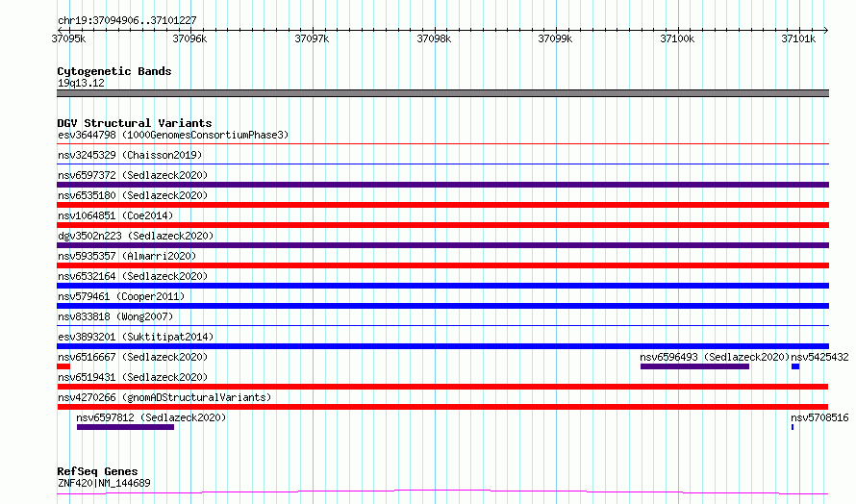Click the small blue bar under nsv5425432
Screen dimensions: 856x504
[795, 366]
